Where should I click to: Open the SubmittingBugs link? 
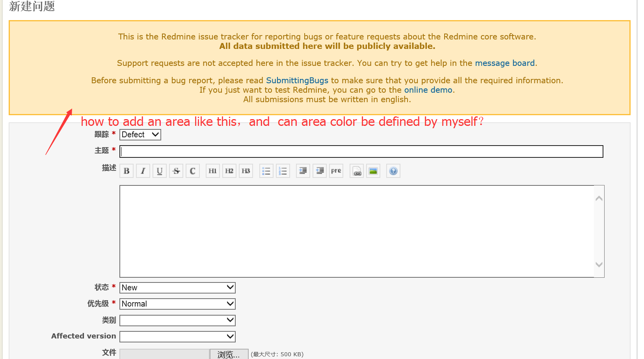[297, 80]
